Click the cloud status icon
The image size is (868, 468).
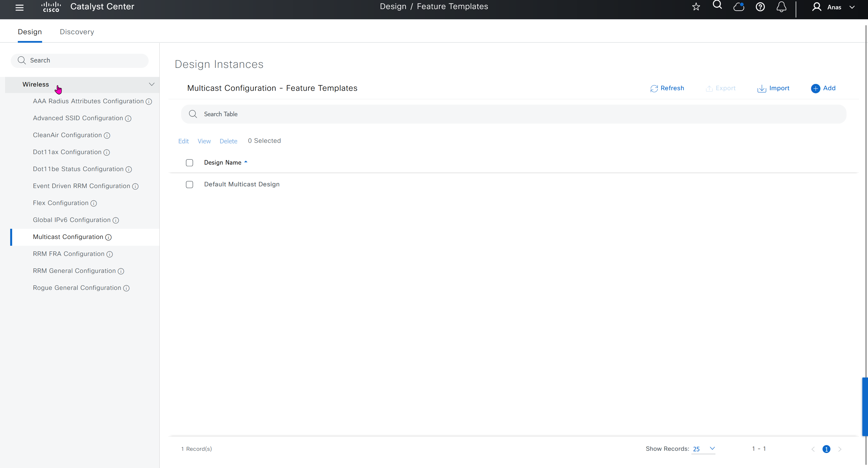click(x=739, y=7)
